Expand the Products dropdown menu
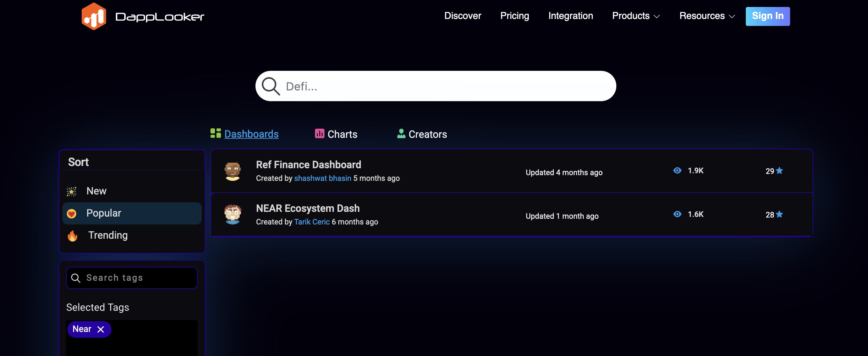This screenshot has width=868, height=356. click(636, 16)
